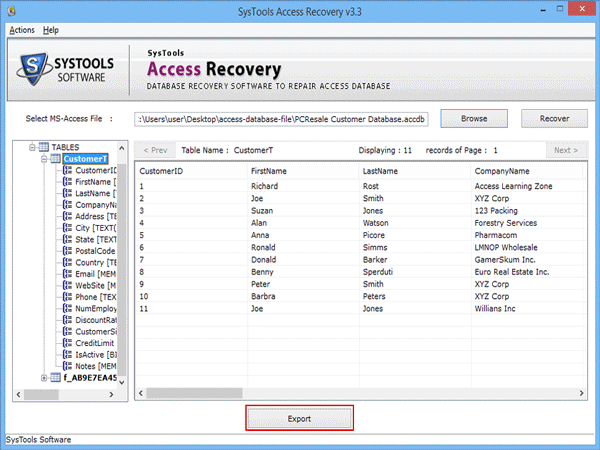Select the cell 'Access Learning Zone'
600x450 pixels.
513,186
